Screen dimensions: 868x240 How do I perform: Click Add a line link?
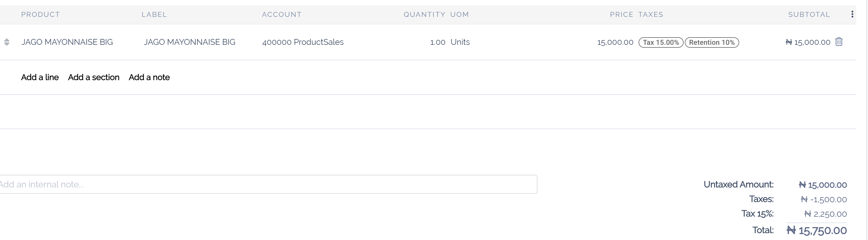(40, 77)
